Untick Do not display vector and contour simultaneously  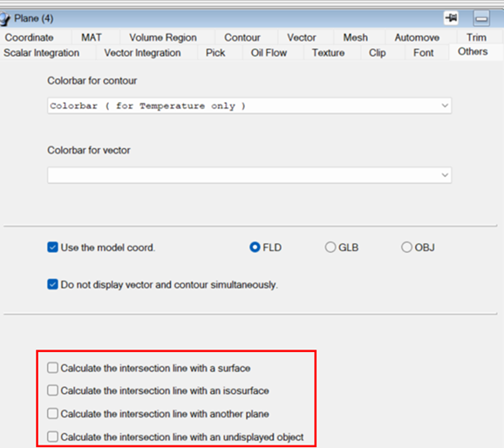click(52, 284)
